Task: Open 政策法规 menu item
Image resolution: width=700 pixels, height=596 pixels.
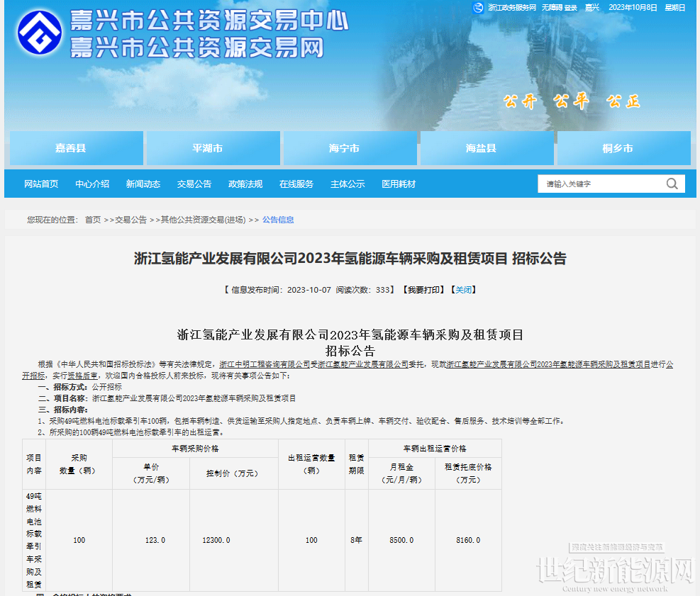Action: tap(245, 184)
